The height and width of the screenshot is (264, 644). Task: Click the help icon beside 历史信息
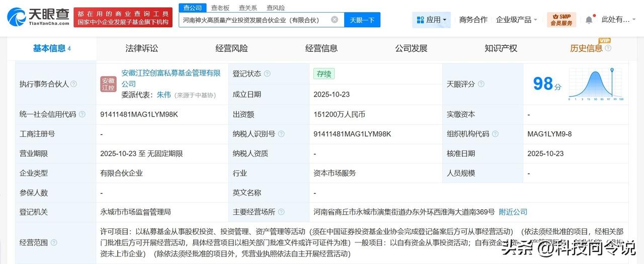point(608,48)
